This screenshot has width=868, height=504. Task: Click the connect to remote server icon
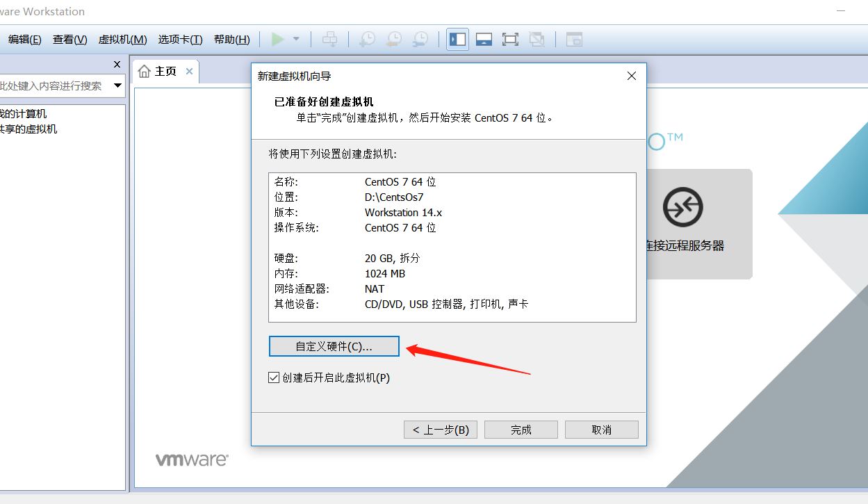[682, 207]
